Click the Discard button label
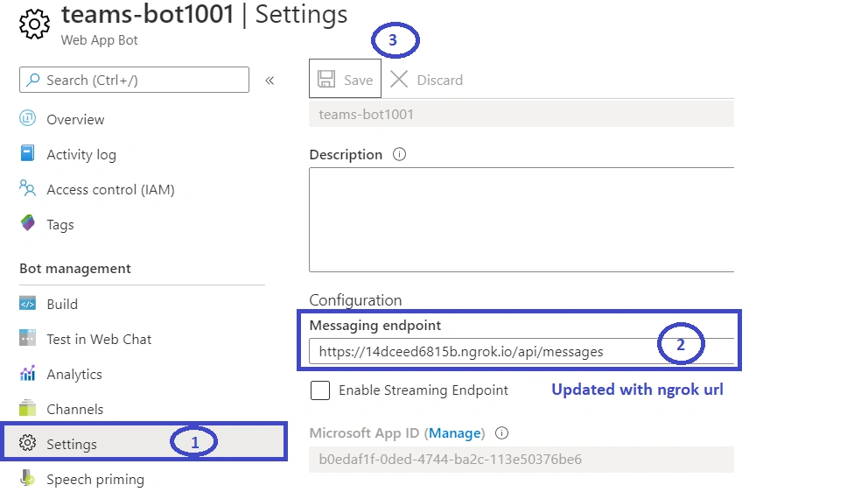The image size is (868, 492). click(x=439, y=81)
